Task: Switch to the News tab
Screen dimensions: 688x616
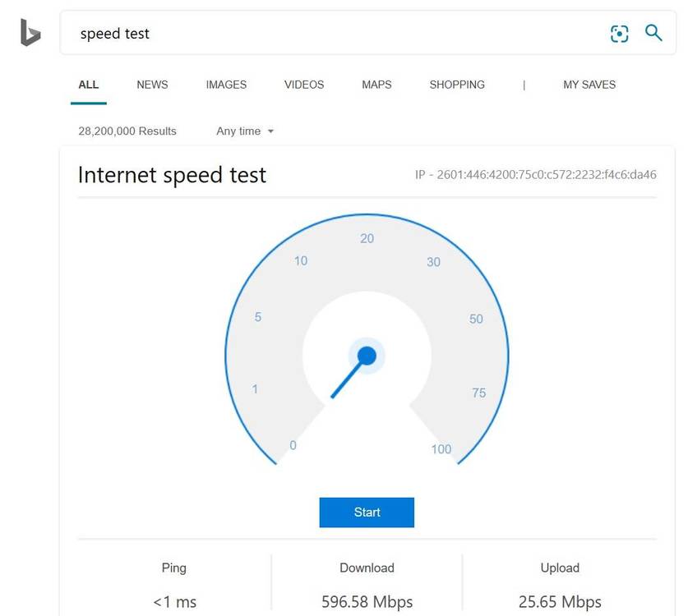Action: click(x=152, y=85)
